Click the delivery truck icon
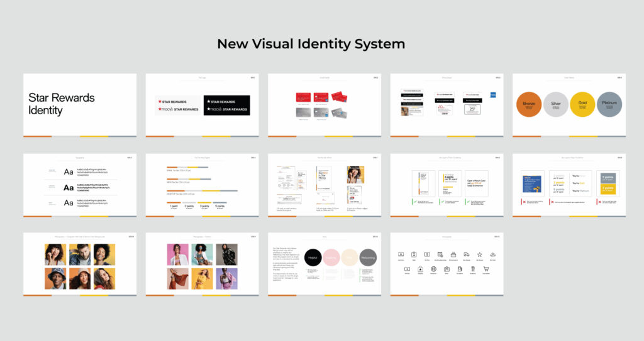 [x=466, y=254]
